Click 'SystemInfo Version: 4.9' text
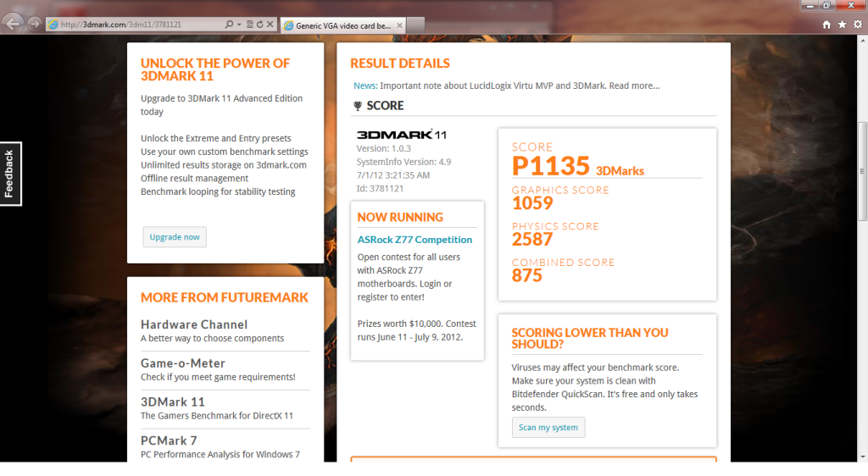Viewport: 868px width, 476px height. 403,162
